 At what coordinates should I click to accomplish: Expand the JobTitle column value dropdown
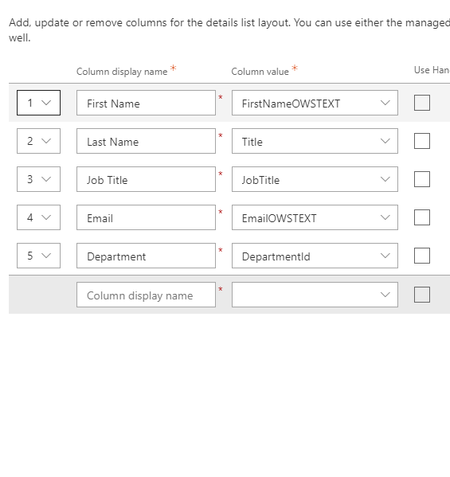[315, 179]
